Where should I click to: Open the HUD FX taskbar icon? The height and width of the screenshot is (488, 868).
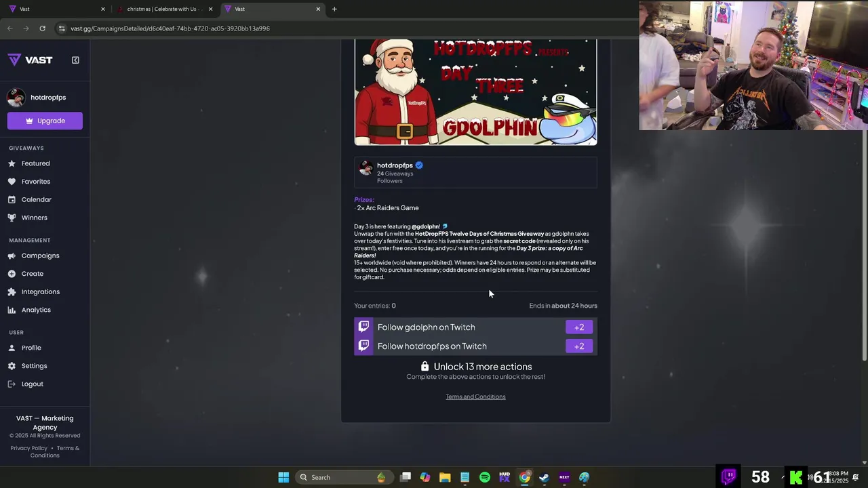coord(505,477)
